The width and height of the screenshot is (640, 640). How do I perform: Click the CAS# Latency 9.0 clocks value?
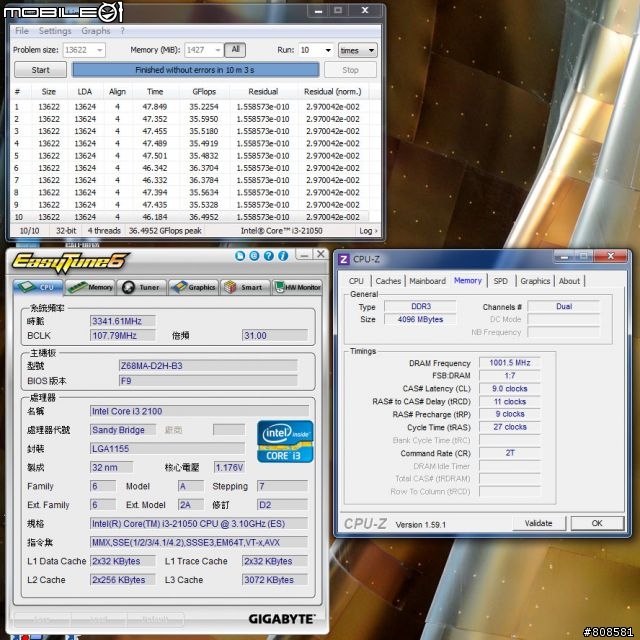(510, 389)
